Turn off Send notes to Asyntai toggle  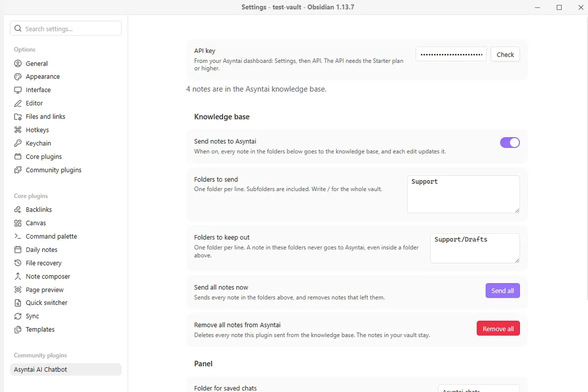click(510, 143)
